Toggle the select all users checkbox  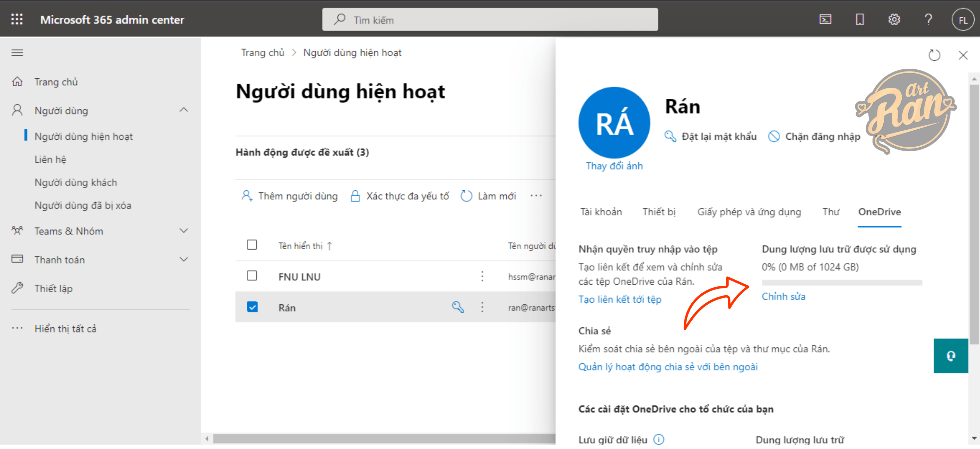pyautogui.click(x=252, y=245)
